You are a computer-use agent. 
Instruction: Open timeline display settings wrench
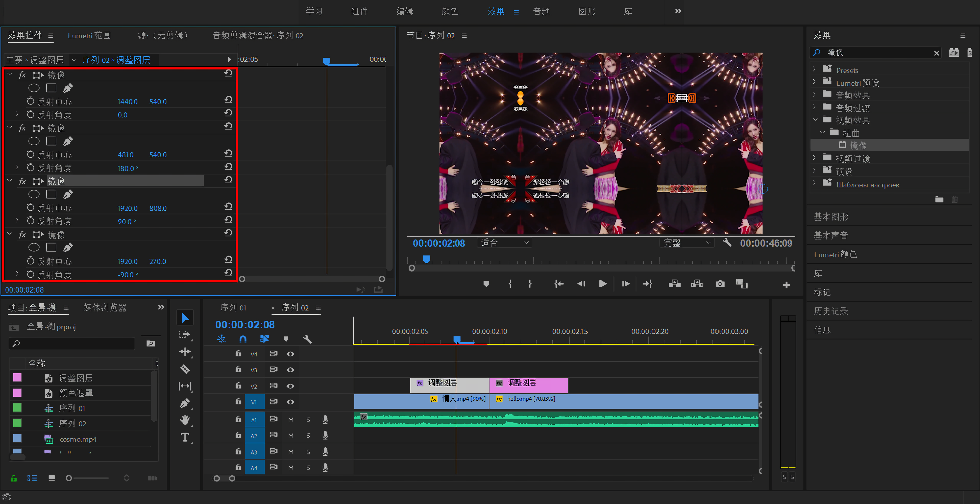click(x=307, y=339)
